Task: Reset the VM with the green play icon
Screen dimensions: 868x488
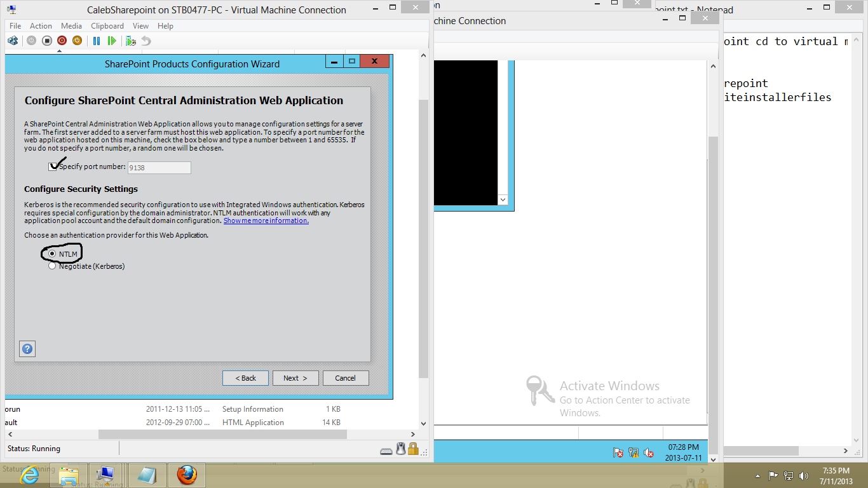Action: pos(112,41)
